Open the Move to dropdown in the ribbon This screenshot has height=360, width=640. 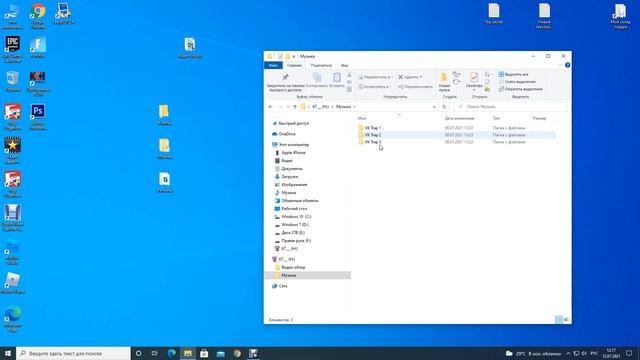(375, 77)
